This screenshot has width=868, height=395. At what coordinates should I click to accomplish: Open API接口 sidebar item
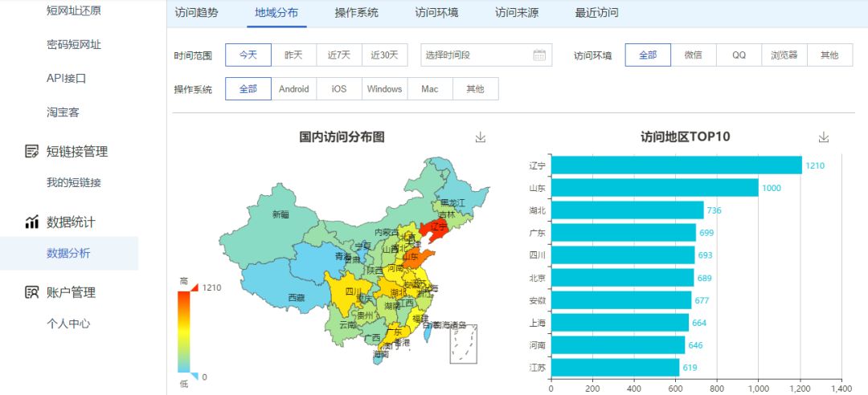(66, 79)
